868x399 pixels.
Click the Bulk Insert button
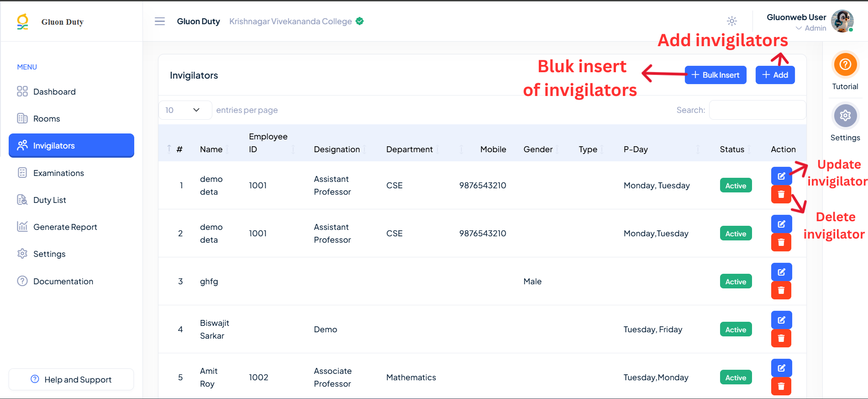[715, 75]
